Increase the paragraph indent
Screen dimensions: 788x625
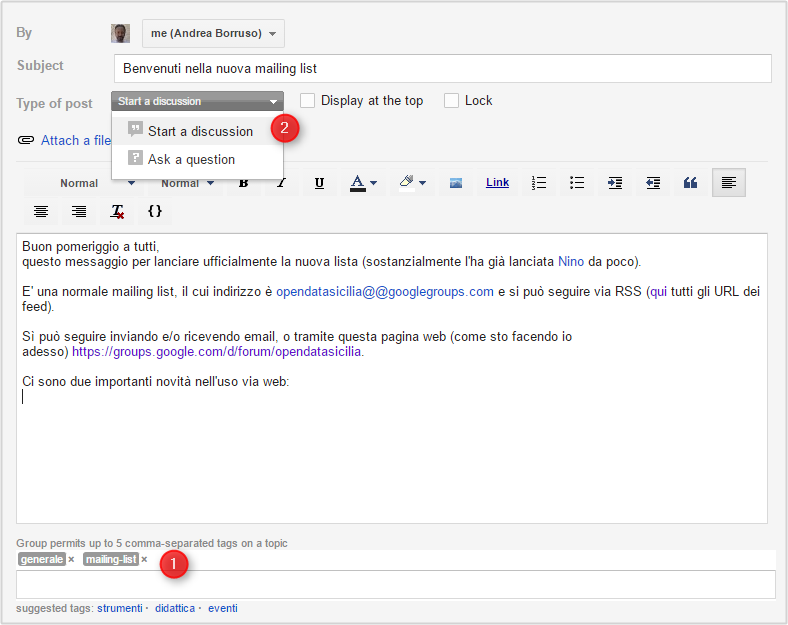point(615,183)
